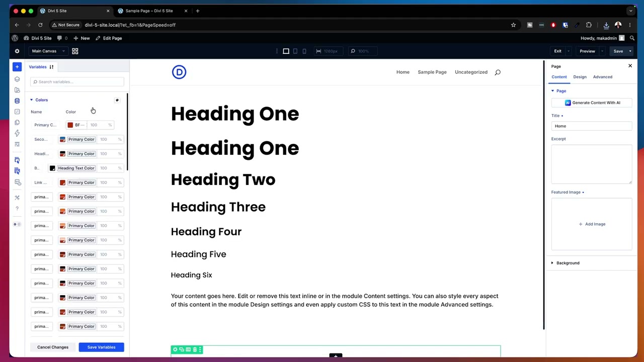The height and width of the screenshot is (362, 644).
Task: Open the Layers panel icon
Action: click(17, 79)
